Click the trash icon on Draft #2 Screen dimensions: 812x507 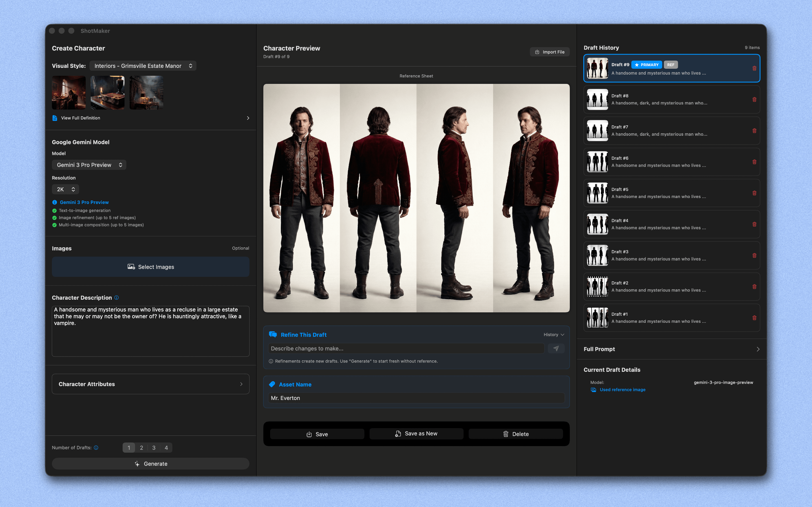coord(754,287)
